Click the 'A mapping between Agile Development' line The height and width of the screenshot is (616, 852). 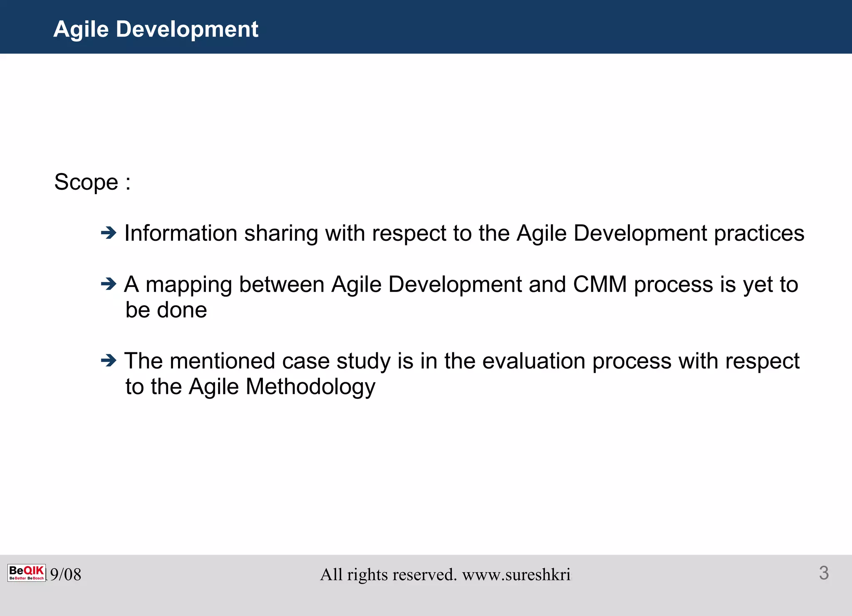point(461,285)
